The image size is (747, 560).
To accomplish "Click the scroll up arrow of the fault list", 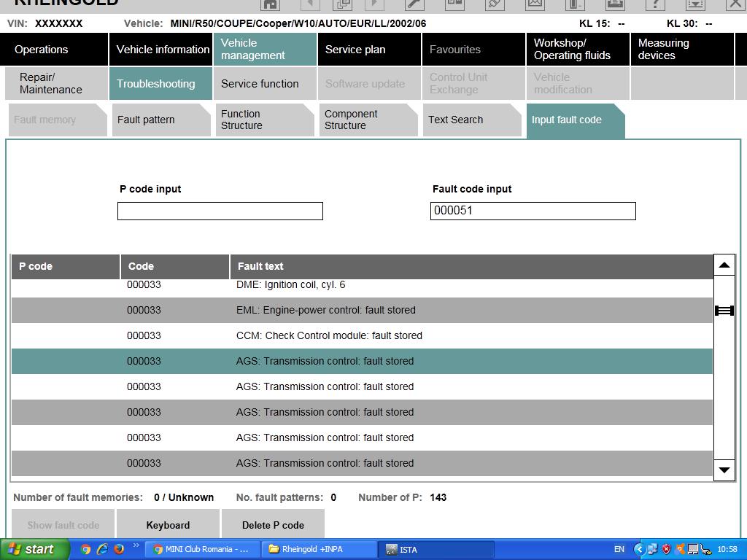I will coord(724,265).
